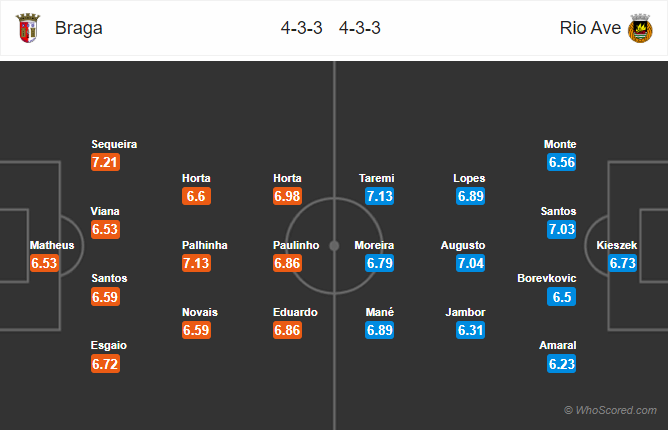
Task: Click the Braga club crest icon
Action: pyautogui.click(x=28, y=28)
